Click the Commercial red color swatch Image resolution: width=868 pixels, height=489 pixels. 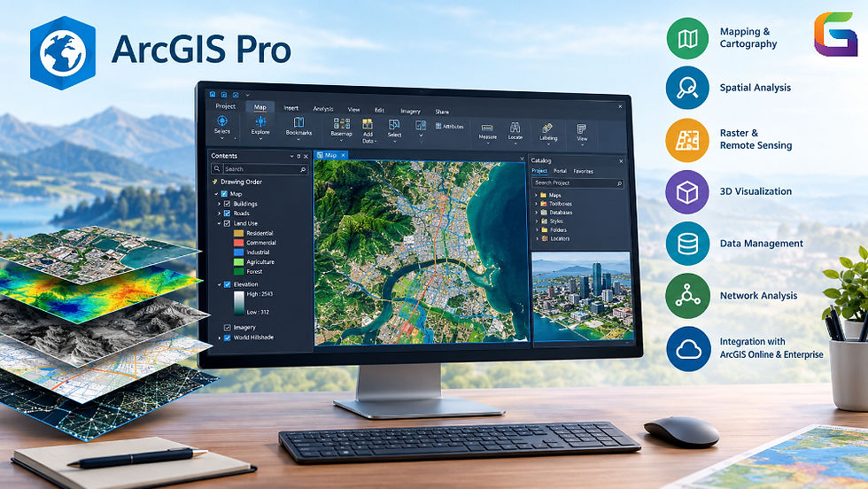(238, 243)
